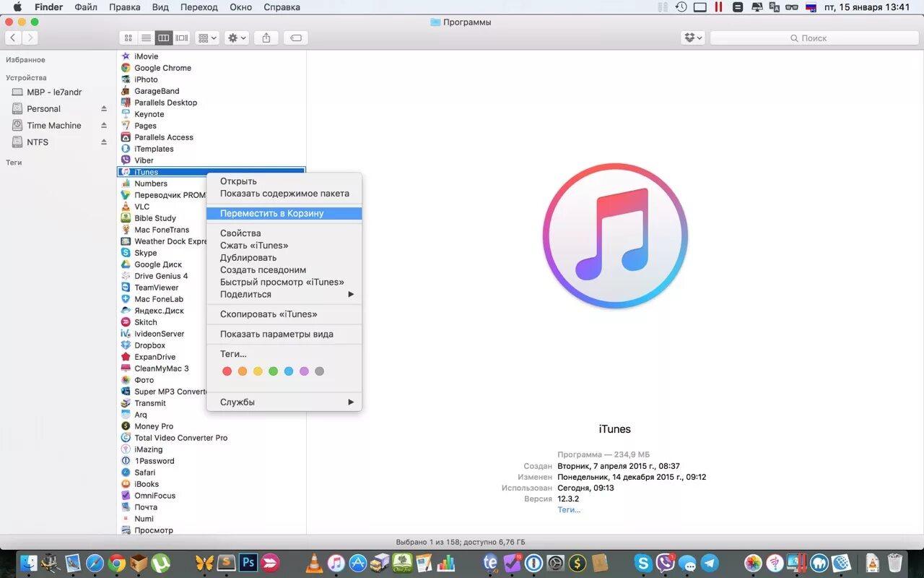The image size is (924, 578).
Task: Select Google Chrome in the app list
Action: point(162,68)
